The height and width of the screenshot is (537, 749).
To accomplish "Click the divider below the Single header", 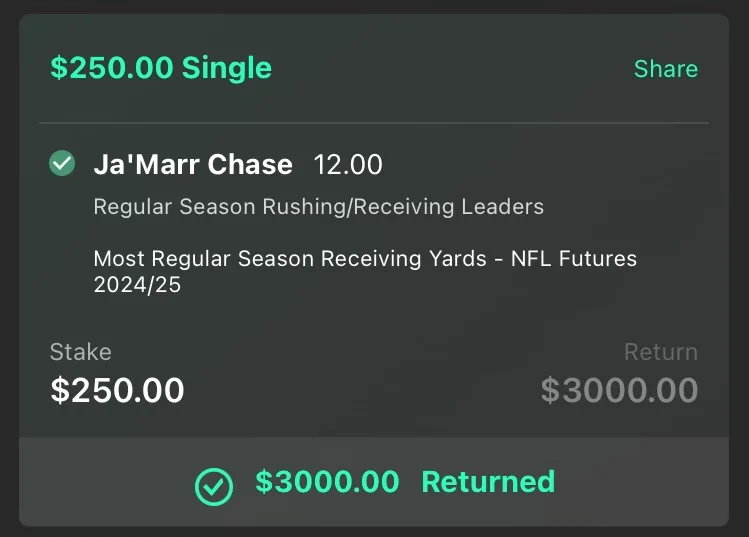I will coord(374,123).
